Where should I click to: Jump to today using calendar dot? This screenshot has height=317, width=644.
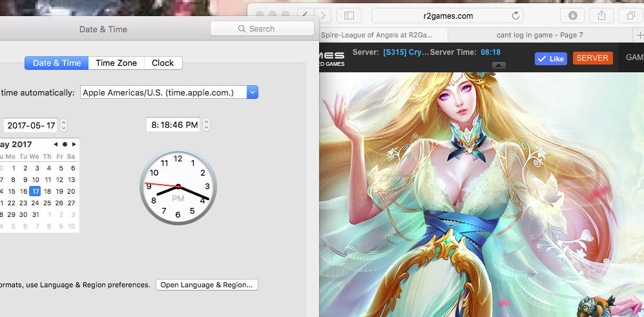(65, 144)
